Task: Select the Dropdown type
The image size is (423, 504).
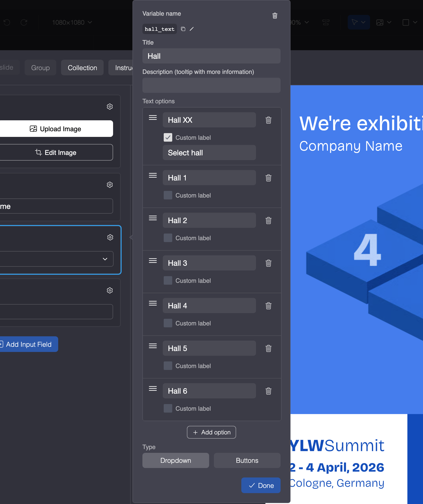Action: [x=176, y=460]
